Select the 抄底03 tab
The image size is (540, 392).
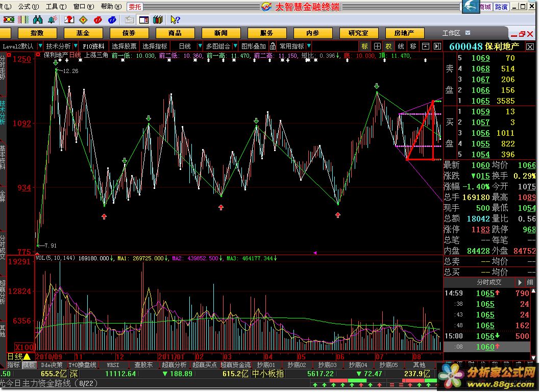tap(327, 365)
